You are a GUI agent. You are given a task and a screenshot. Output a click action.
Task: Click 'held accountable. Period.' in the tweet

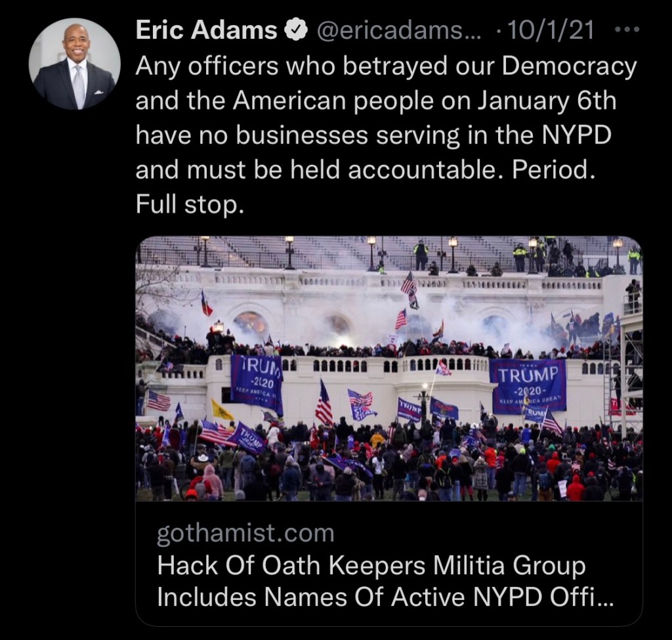point(443,170)
